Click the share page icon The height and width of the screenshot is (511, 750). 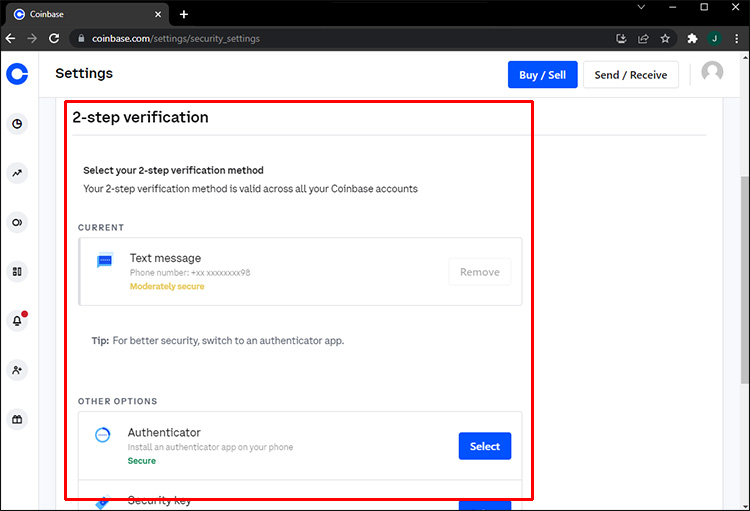[x=643, y=39]
